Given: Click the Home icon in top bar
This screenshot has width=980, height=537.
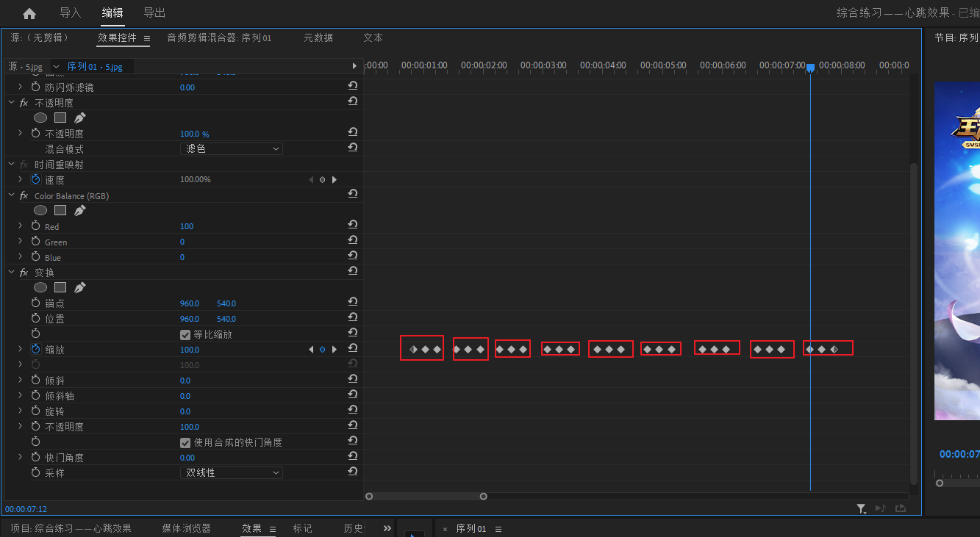Looking at the screenshot, I should tap(29, 13).
